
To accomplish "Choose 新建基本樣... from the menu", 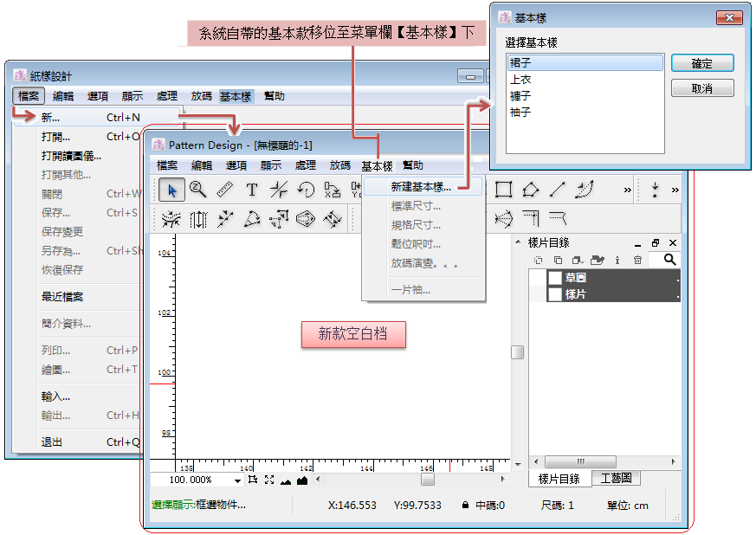I will (421, 187).
